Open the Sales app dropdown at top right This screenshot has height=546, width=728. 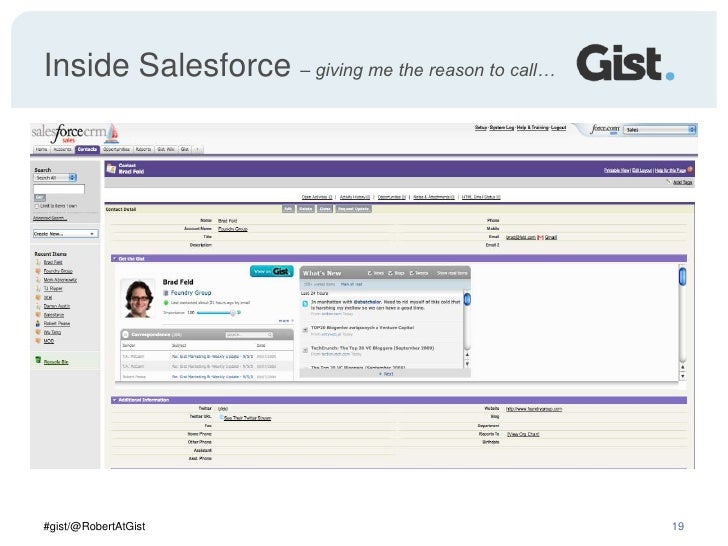coord(659,130)
